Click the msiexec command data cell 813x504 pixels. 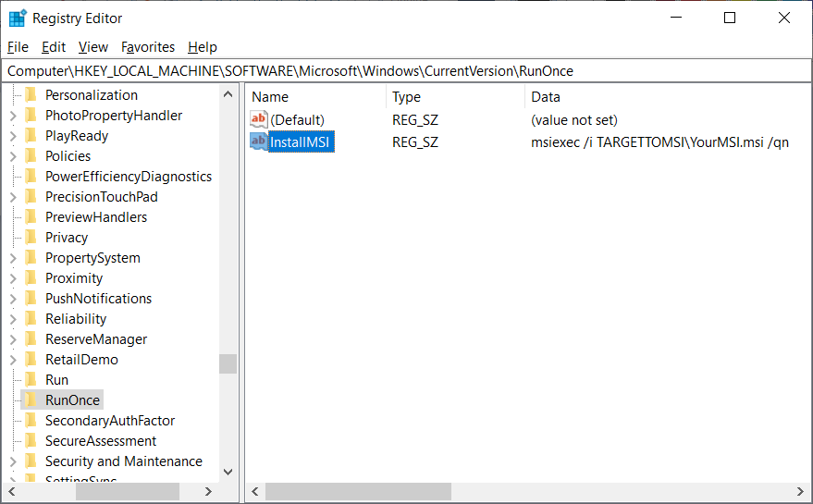[x=659, y=142]
